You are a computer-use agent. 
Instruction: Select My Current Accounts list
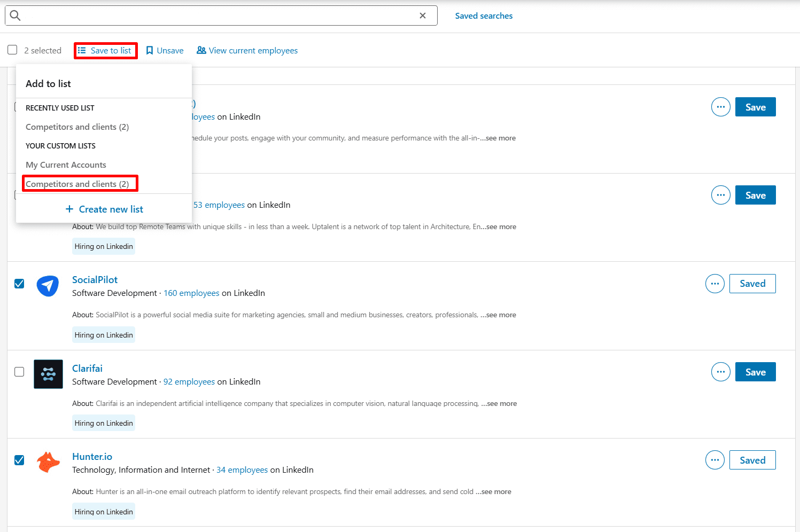(x=66, y=165)
